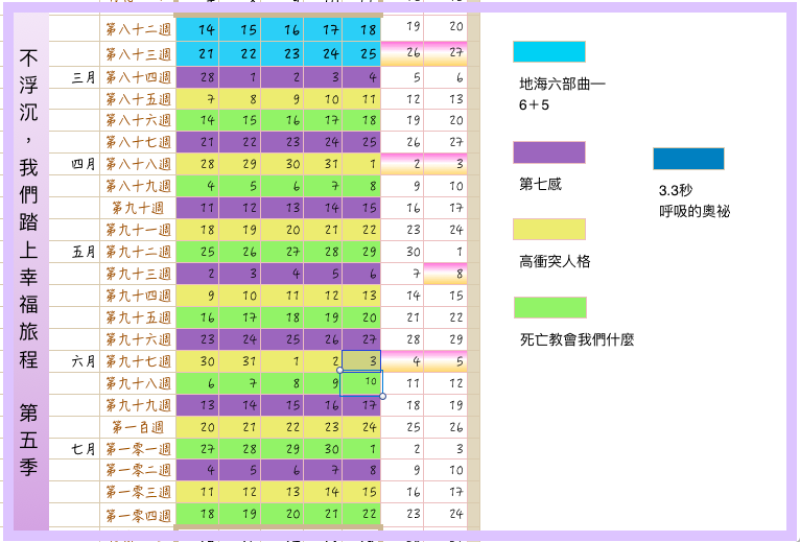Select the 第九十九週 week label cell
Screen dimensions: 800x542
pyautogui.click(x=138, y=405)
